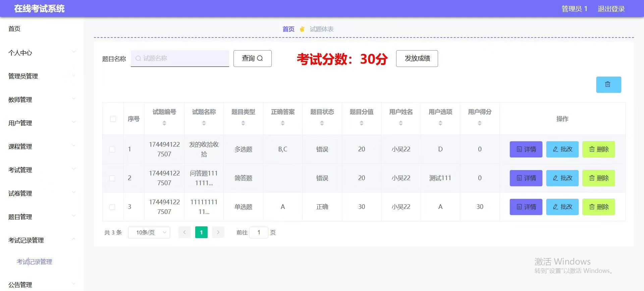Sort by 题目类型 column arrows
644x291 pixels.
[x=243, y=123]
